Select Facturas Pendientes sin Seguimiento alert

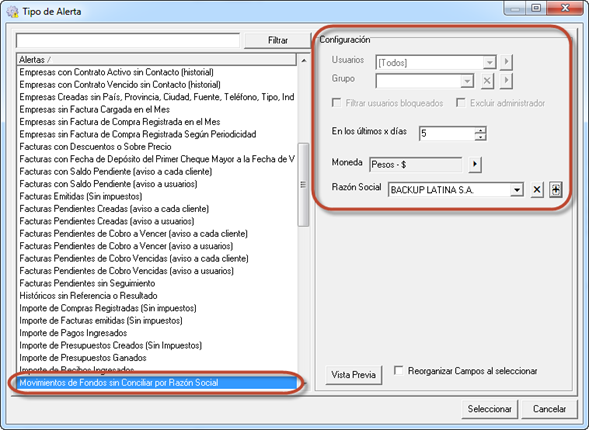[x=87, y=283]
